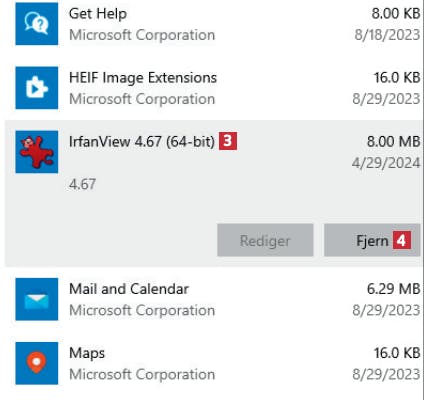Click the Get Help app icon
Viewport: 424px width, 400px height.
(37, 24)
